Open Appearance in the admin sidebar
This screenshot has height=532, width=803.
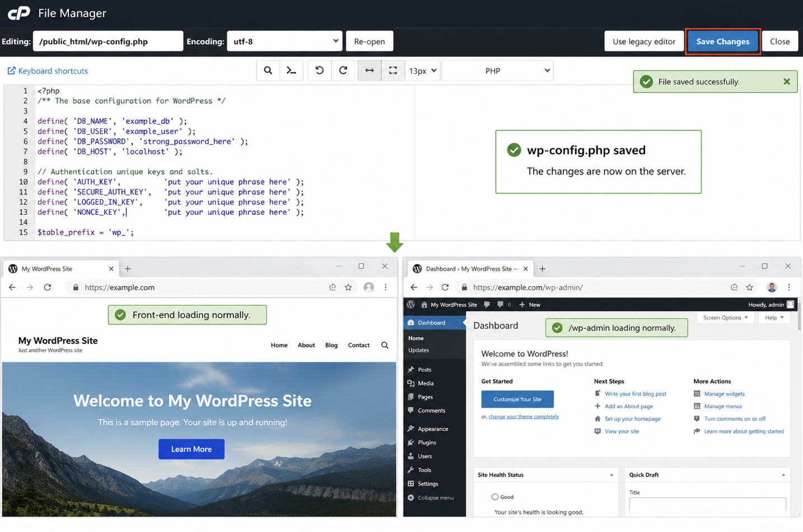coord(434,429)
